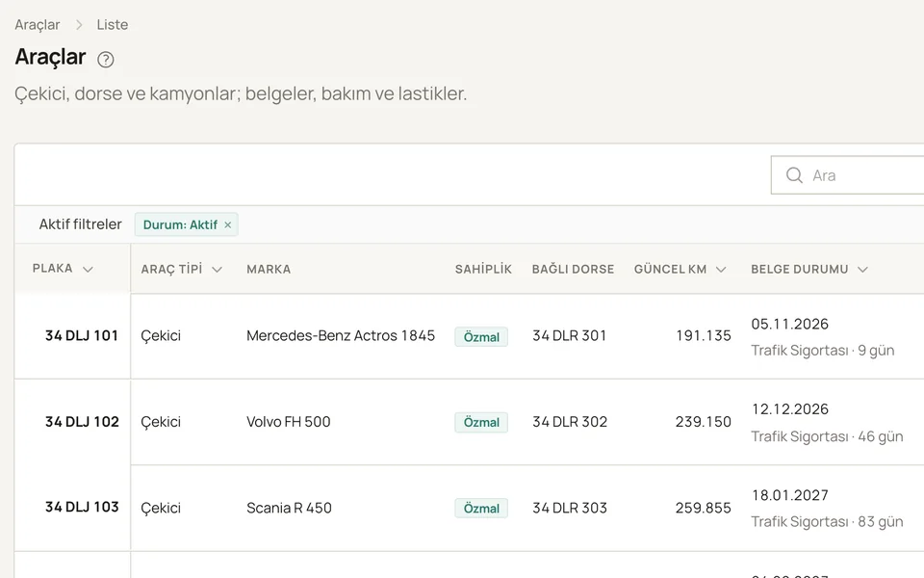This screenshot has width=924, height=578.
Task: Click Trafik Sigortası · 83 gün text
Action: point(827,522)
